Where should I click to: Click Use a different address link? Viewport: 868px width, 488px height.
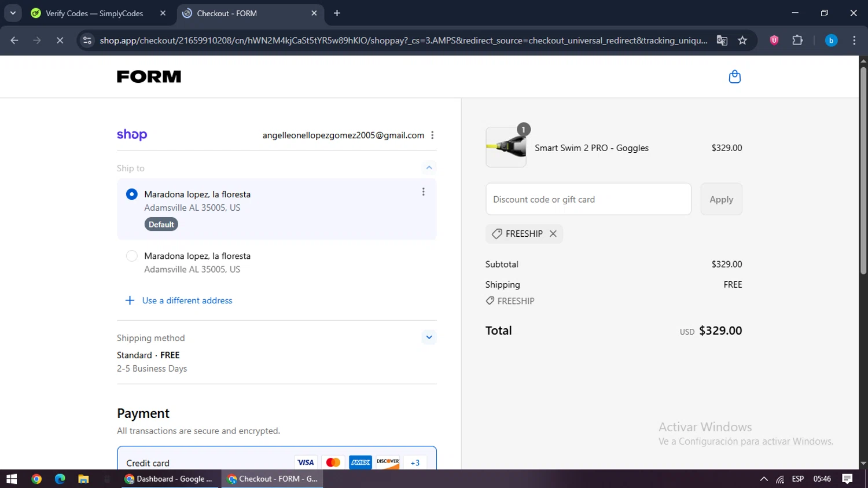pos(187,300)
